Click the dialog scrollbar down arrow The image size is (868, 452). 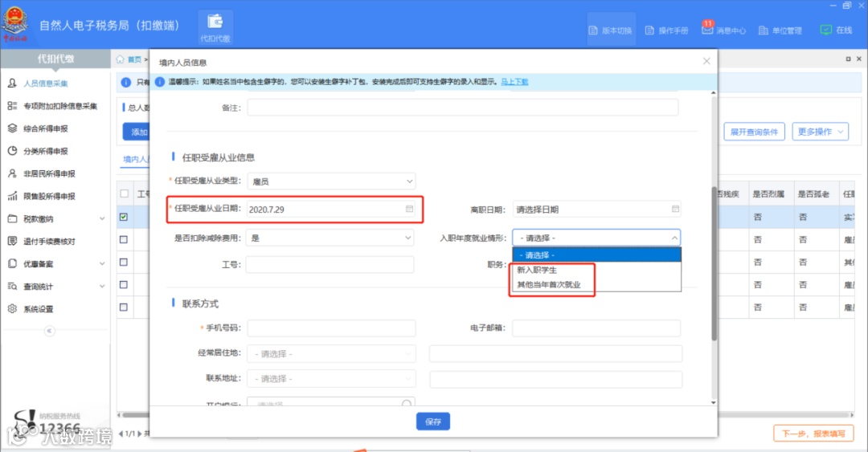714,403
